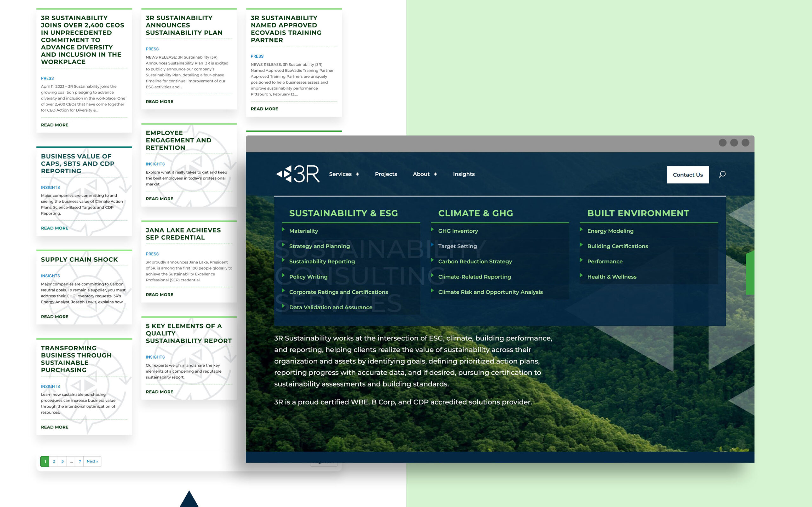Expand page 2 in pagination controls
Viewport: 812px width, 507px height.
[x=53, y=461]
